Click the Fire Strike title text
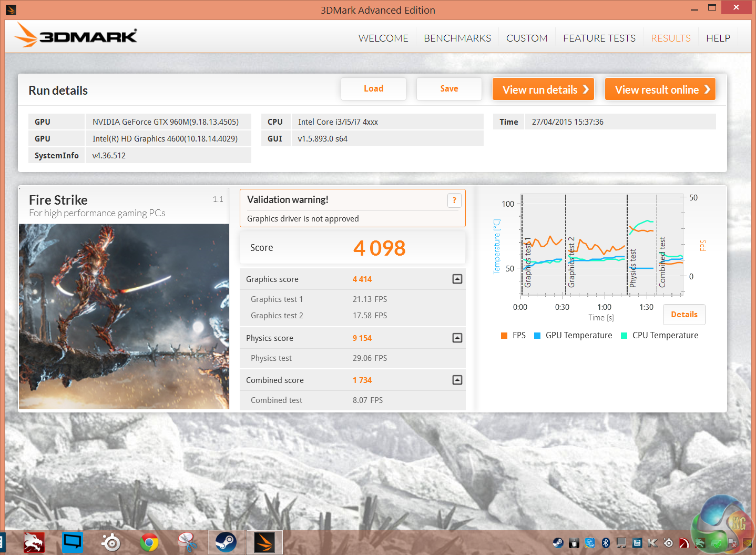Viewport: 756px width, 555px height. point(58,200)
